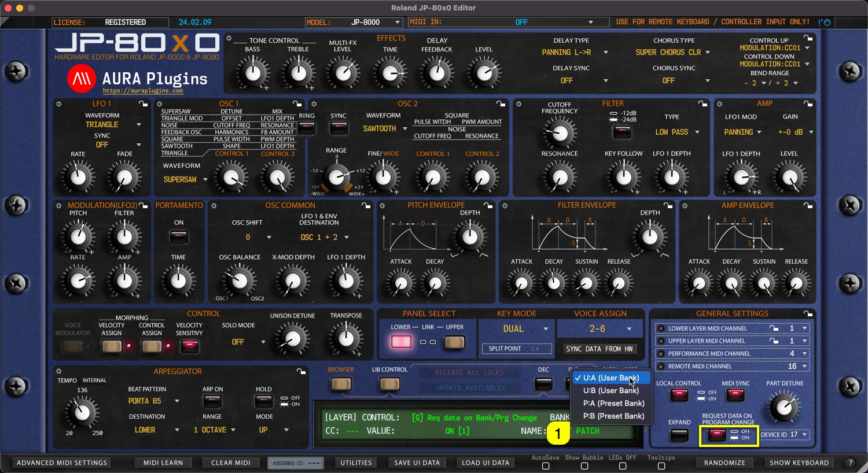The height and width of the screenshot is (473, 868).
Task: Click the Arpeggiator Tempo knob
Action: [x=82, y=412]
